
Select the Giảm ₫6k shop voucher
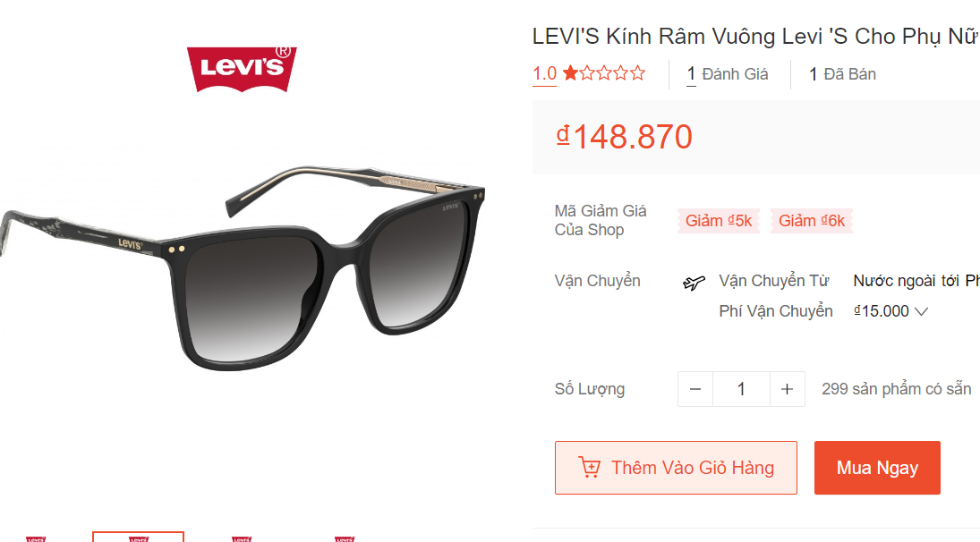click(811, 221)
